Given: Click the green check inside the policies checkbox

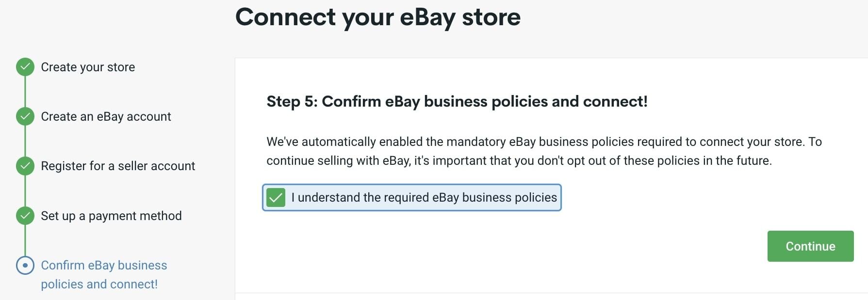Looking at the screenshot, I should (276, 198).
